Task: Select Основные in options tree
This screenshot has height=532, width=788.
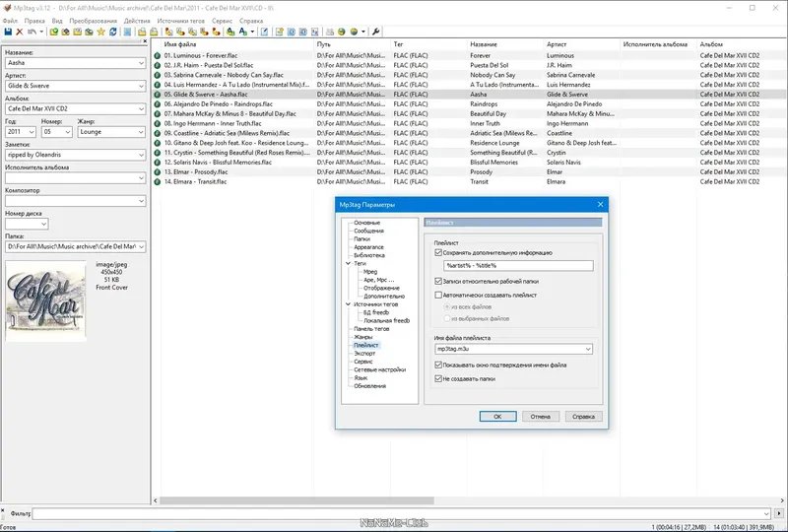Action: (x=366, y=223)
